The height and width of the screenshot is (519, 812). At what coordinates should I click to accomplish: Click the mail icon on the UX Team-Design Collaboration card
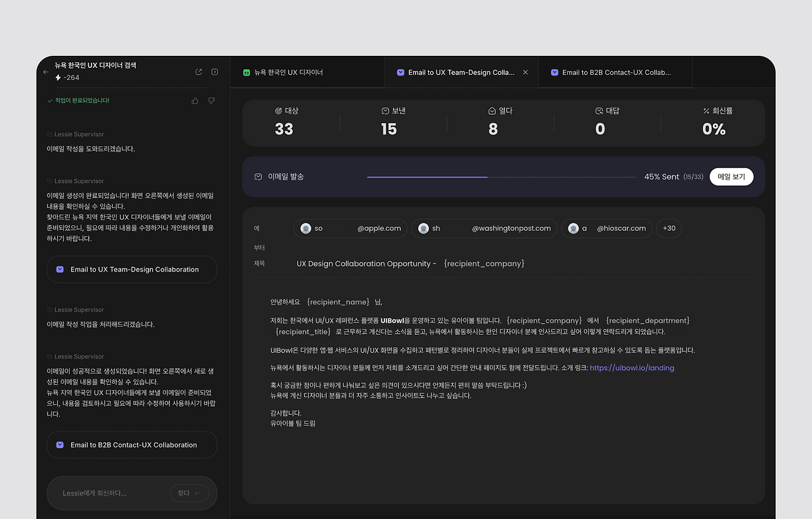pyautogui.click(x=60, y=270)
